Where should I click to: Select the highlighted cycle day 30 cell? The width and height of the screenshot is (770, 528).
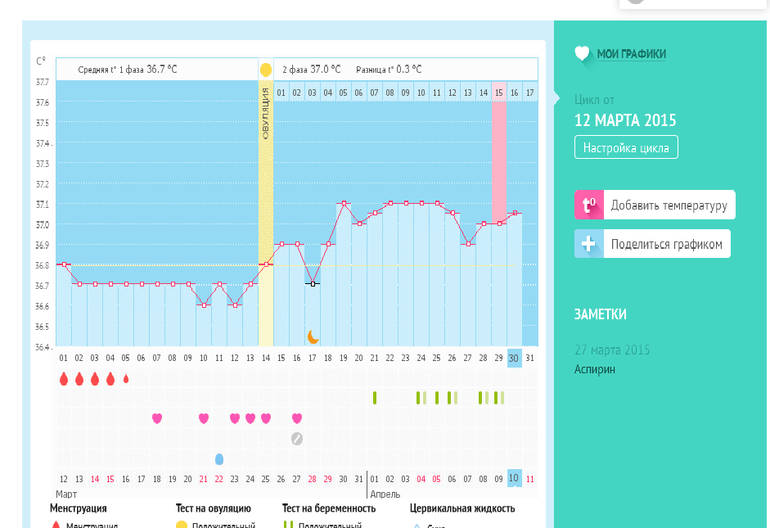514,358
